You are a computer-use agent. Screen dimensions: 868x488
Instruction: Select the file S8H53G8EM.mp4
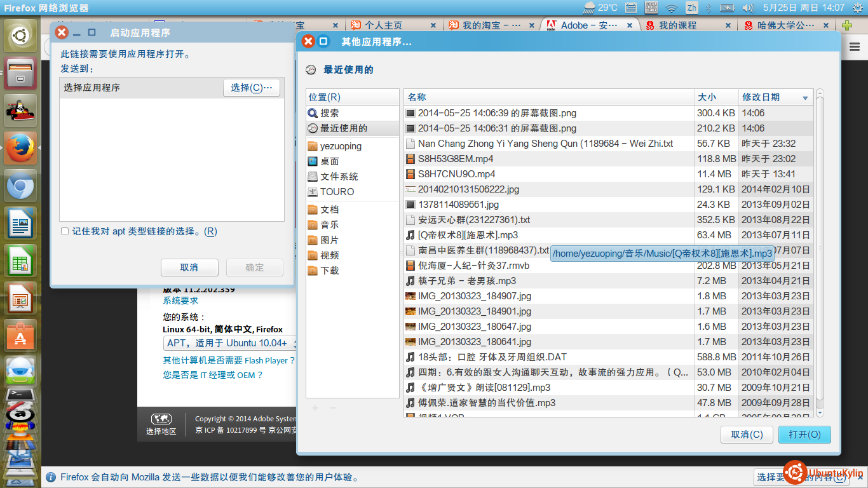455,159
